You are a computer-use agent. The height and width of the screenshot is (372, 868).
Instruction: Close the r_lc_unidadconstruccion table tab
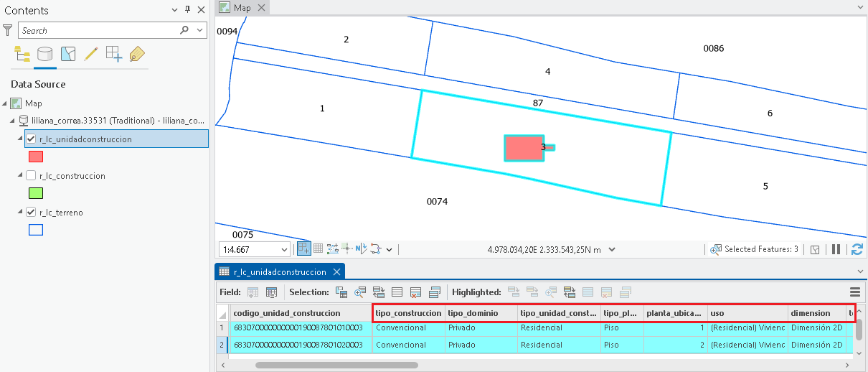click(336, 272)
